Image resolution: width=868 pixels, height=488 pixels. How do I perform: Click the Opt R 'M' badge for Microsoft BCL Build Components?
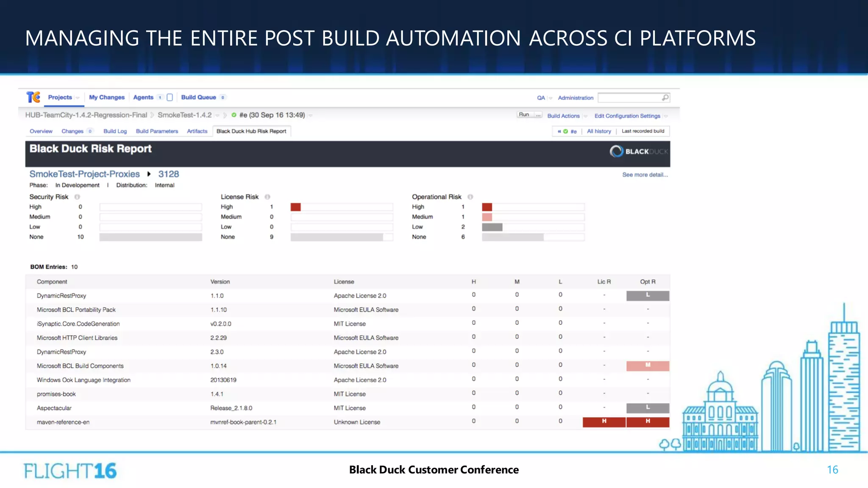click(x=648, y=366)
